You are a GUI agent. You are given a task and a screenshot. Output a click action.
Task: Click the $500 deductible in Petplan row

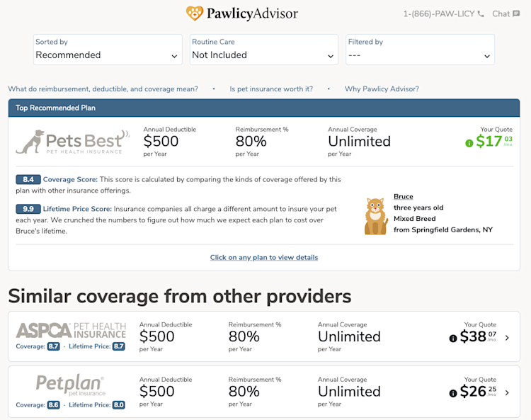(x=156, y=391)
